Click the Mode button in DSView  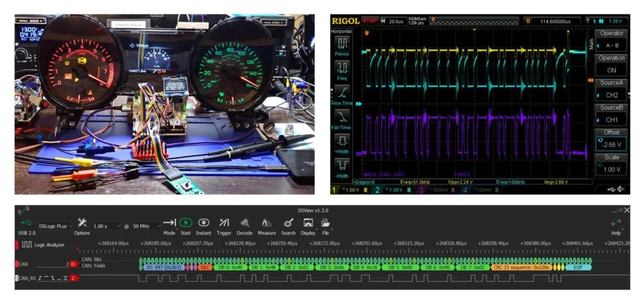pos(169,223)
